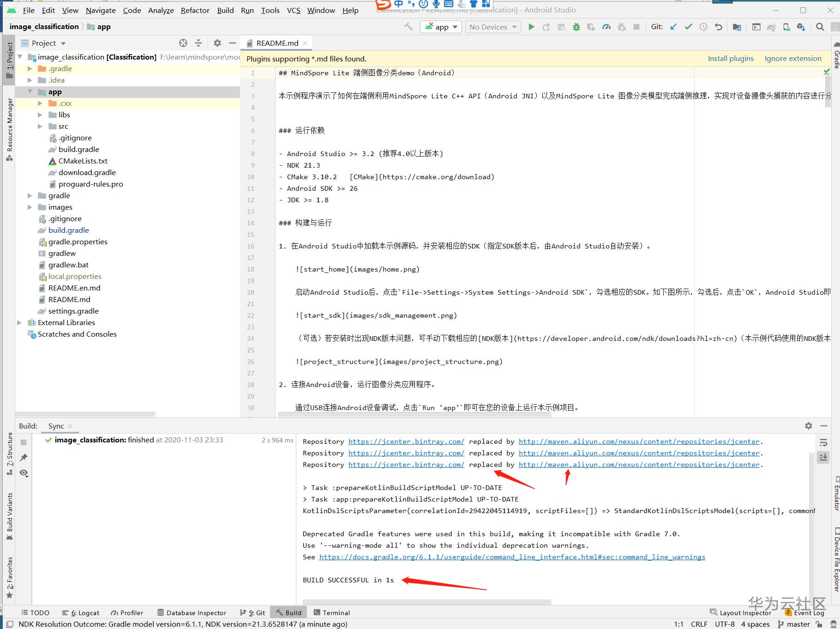Click the Make Project hammer icon
840x629 pixels.
pos(408,27)
